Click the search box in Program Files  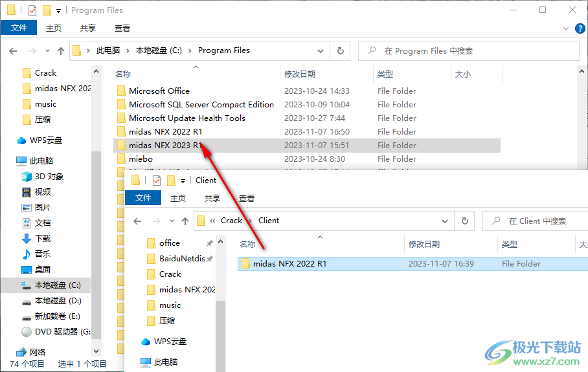pos(469,50)
